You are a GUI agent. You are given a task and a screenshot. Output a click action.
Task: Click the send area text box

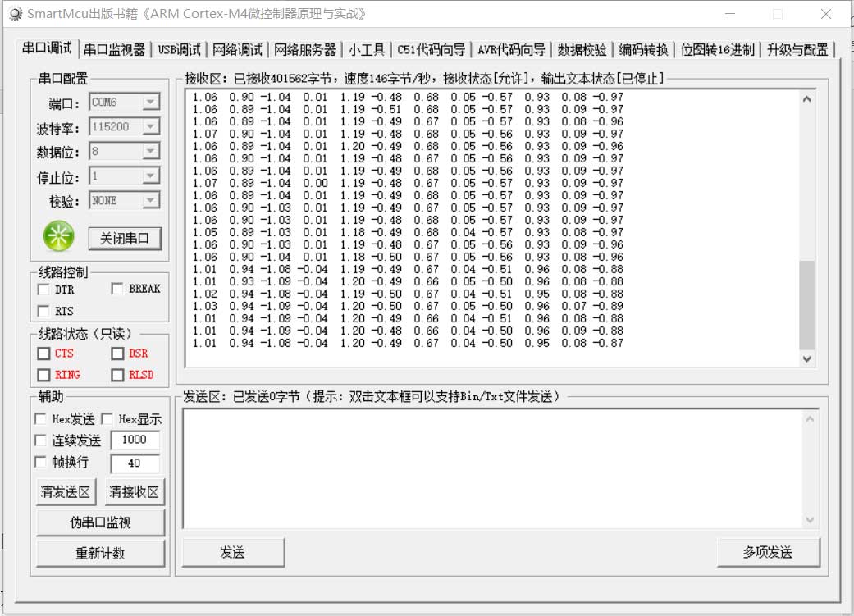[x=492, y=468]
